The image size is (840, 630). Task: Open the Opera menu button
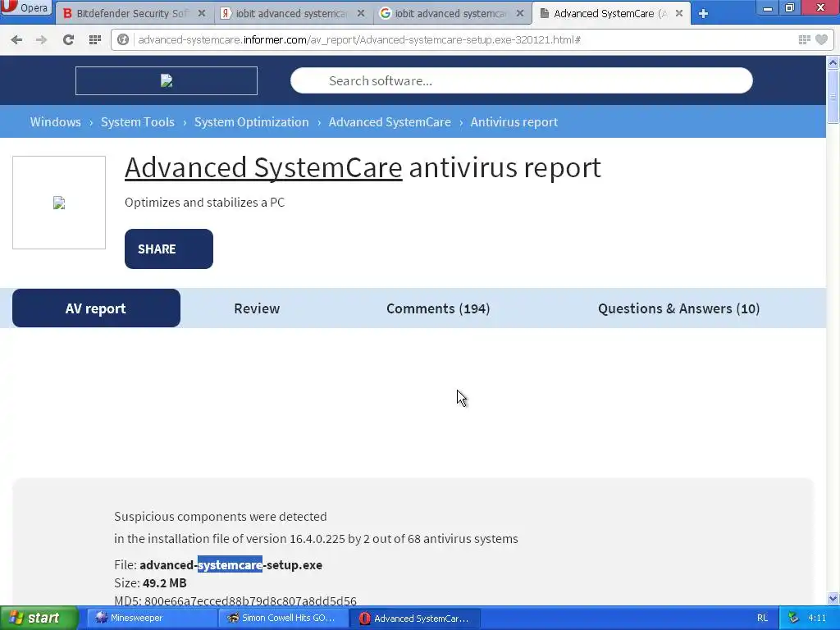25,7
